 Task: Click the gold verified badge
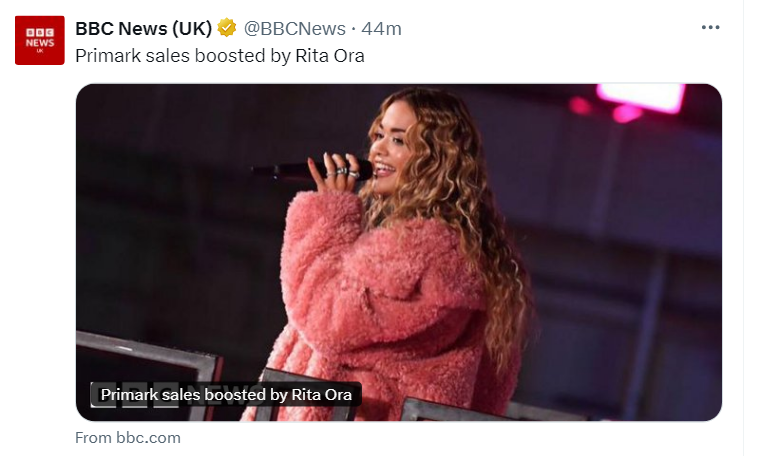(x=226, y=28)
